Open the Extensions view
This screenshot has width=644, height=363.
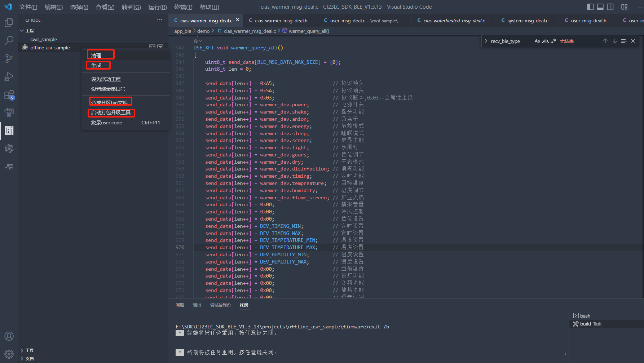pos(9,95)
